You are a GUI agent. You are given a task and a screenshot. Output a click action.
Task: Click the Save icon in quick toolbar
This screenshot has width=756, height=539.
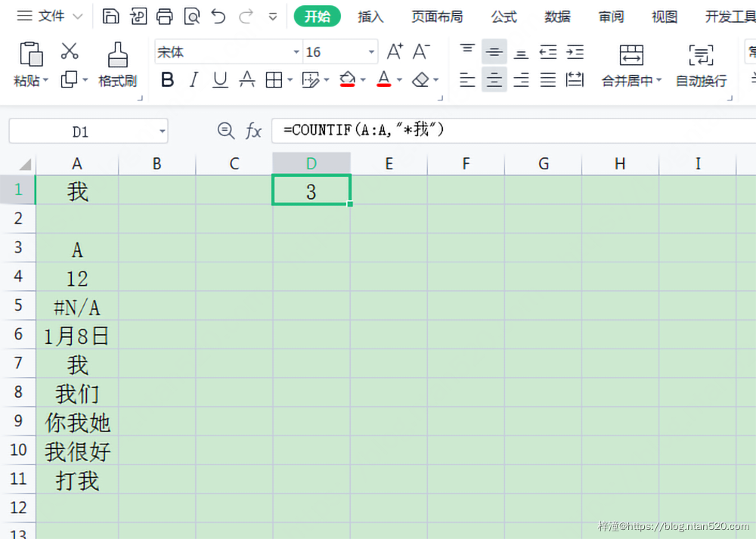(x=110, y=17)
